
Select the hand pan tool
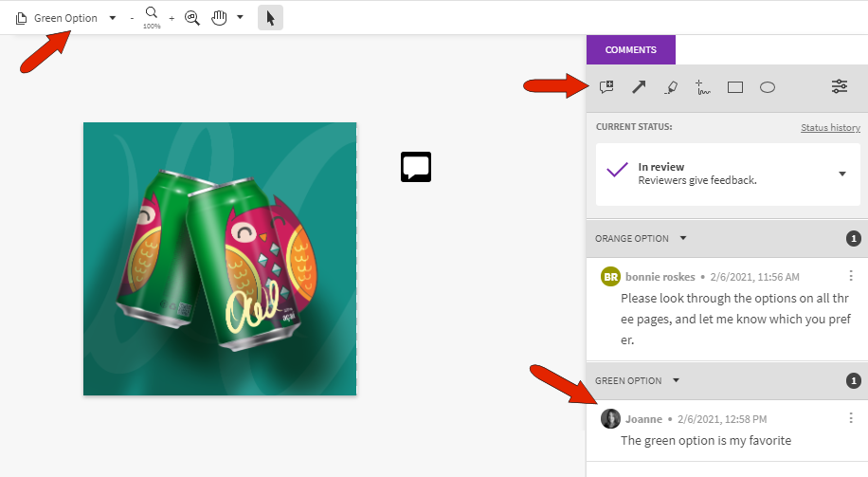(219, 18)
